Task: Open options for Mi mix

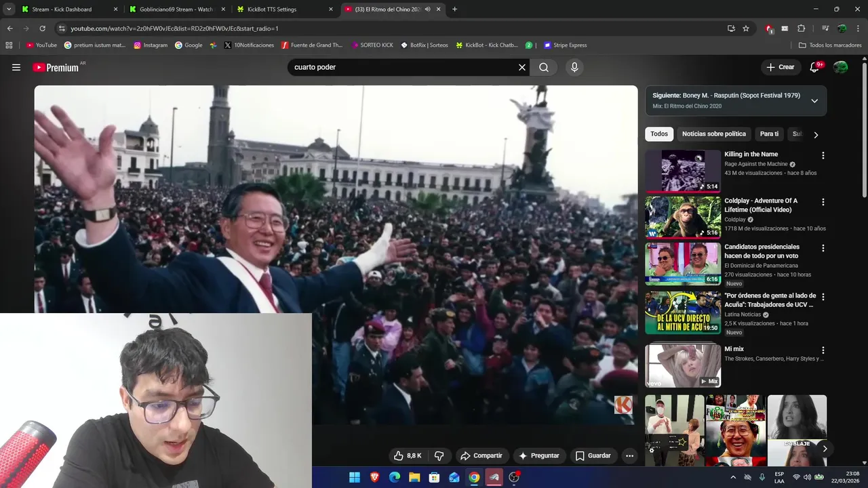Action: [x=823, y=350]
